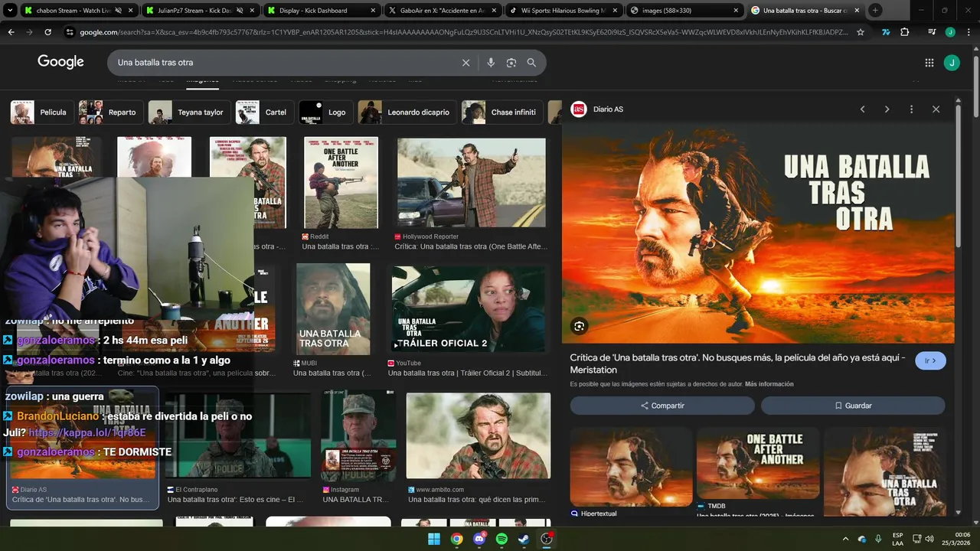Click the browser back arrow
The image size is (980, 551).
pyautogui.click(x=11, y=32)
